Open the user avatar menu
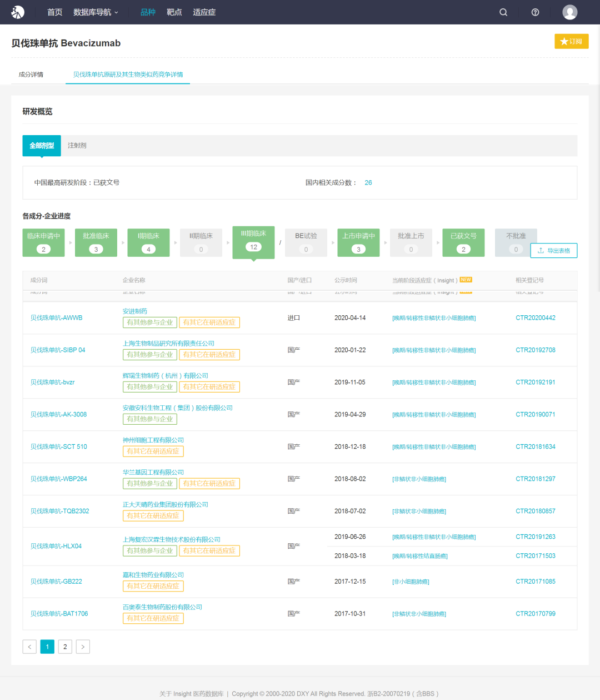 [570, 12]
